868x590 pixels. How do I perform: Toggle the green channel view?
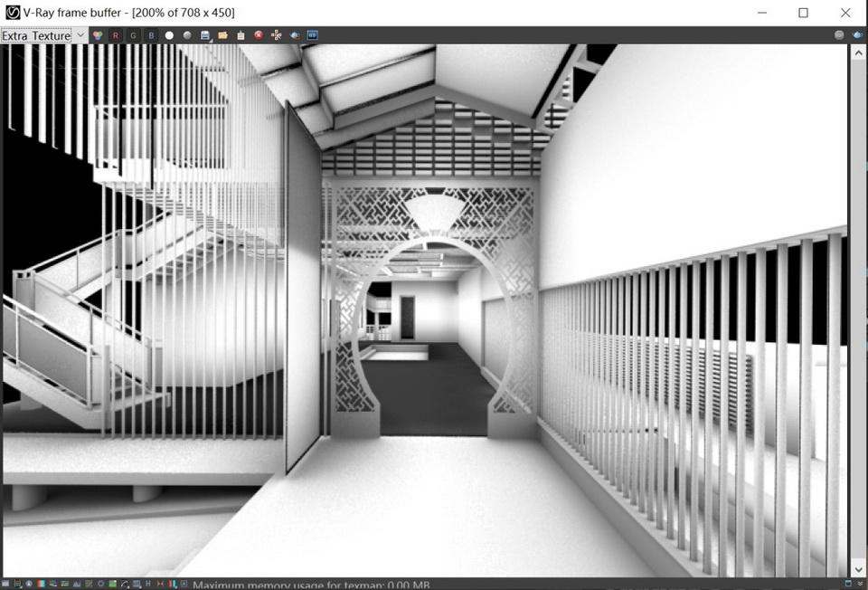click(x=134, y=35)
